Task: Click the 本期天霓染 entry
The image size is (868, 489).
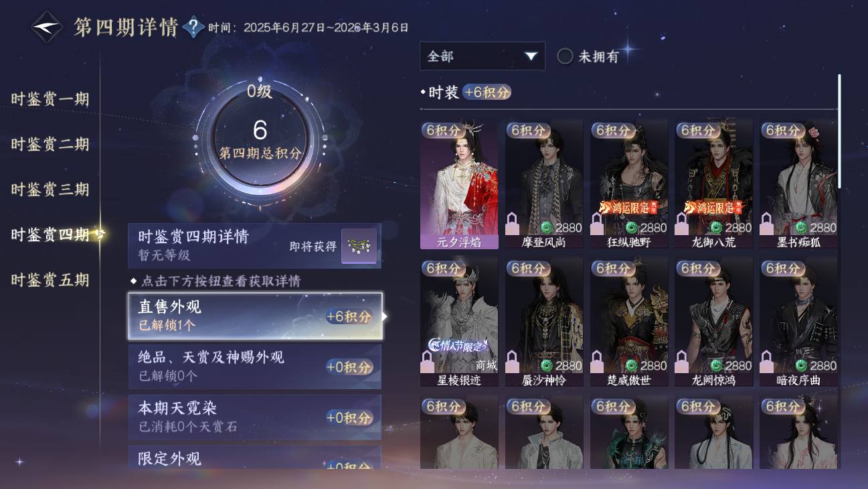Action: coord(255,417)
